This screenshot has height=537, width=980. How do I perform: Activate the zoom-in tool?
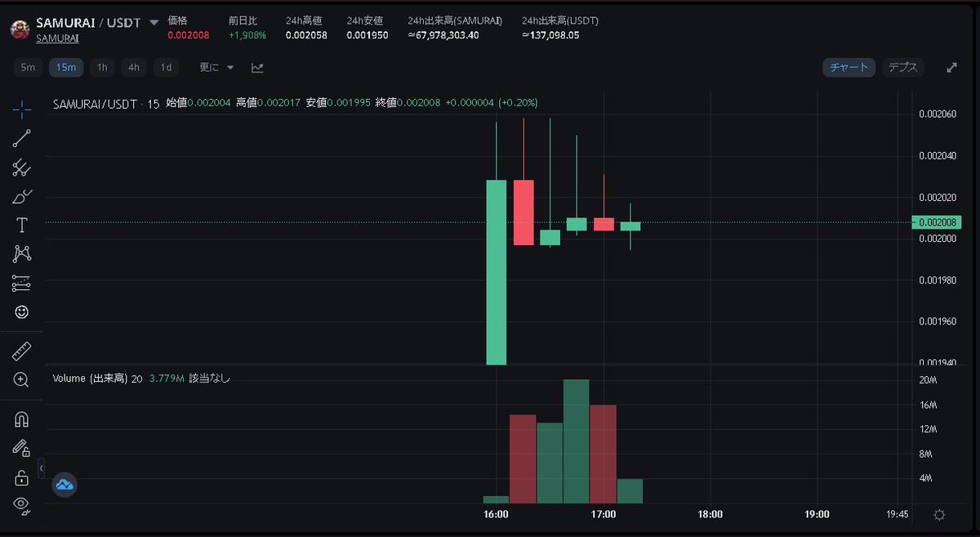coord(22,379)
